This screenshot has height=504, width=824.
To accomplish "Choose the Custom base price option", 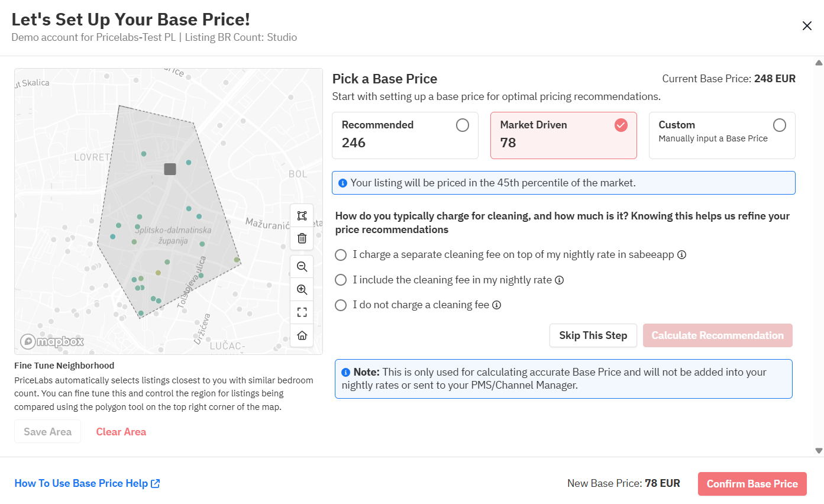I will (x=780, y=125).
